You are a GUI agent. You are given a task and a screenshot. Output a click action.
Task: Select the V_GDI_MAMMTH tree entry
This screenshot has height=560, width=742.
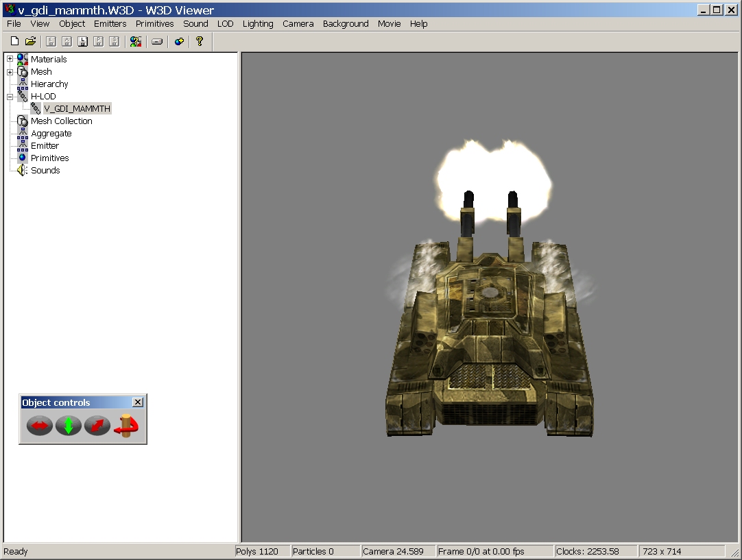click(x=77, y=109)
